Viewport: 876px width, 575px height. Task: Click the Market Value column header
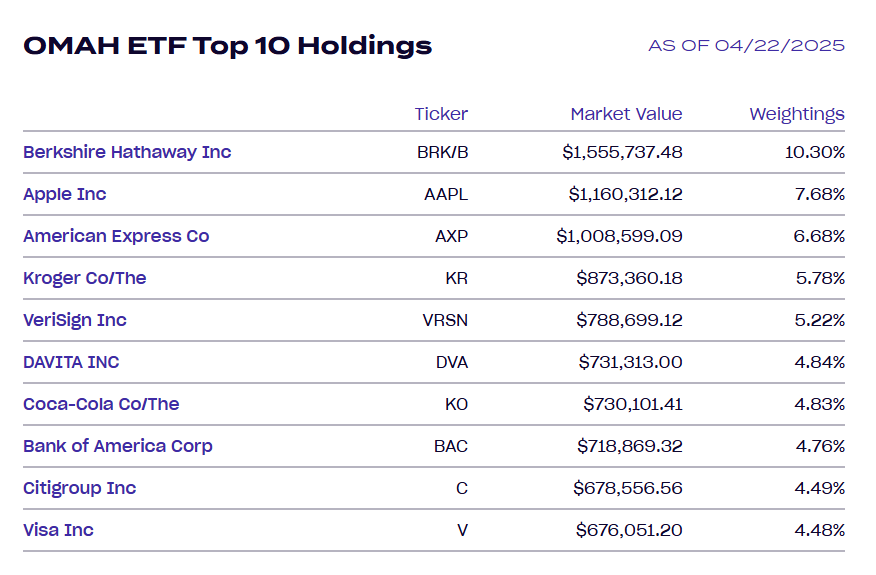pos(626,114)
